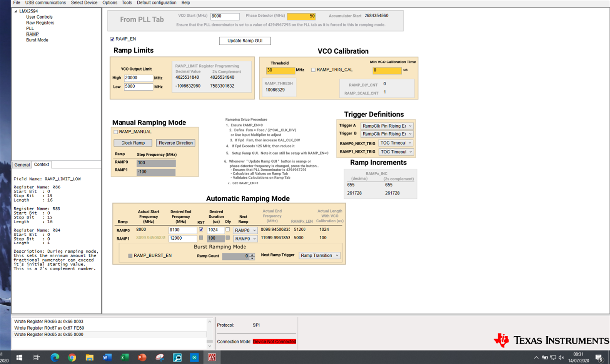Click RAMP1 Desired End Frequency field

pos(183,239)
